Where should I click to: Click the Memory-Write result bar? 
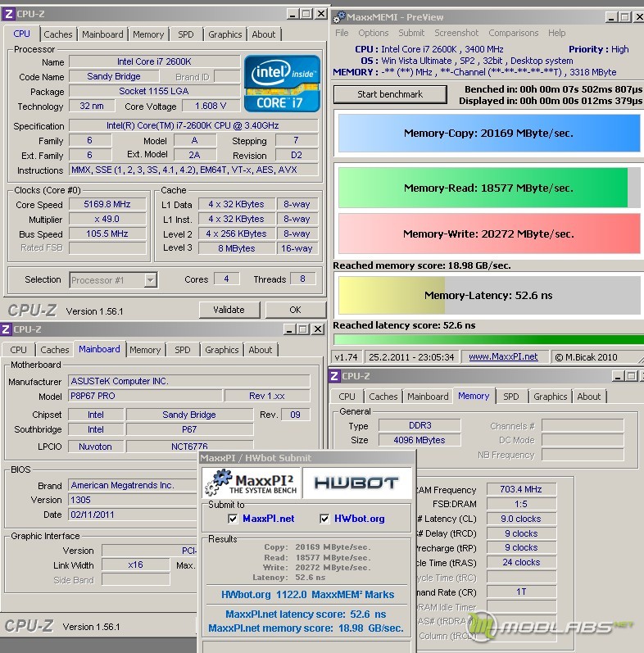[489, 234]
